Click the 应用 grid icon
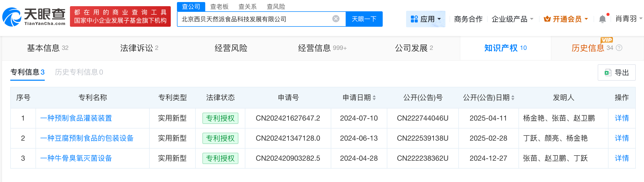644x182 pixels. [414, 19]
